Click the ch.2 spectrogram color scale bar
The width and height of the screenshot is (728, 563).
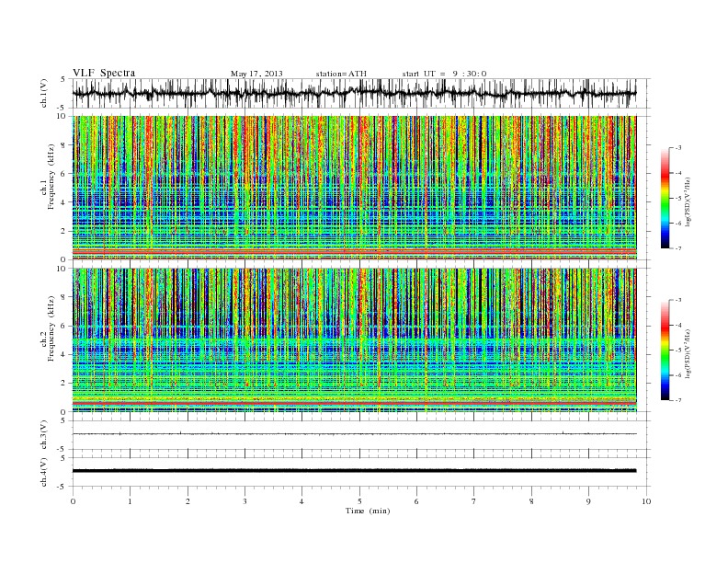tap(665, 350)
